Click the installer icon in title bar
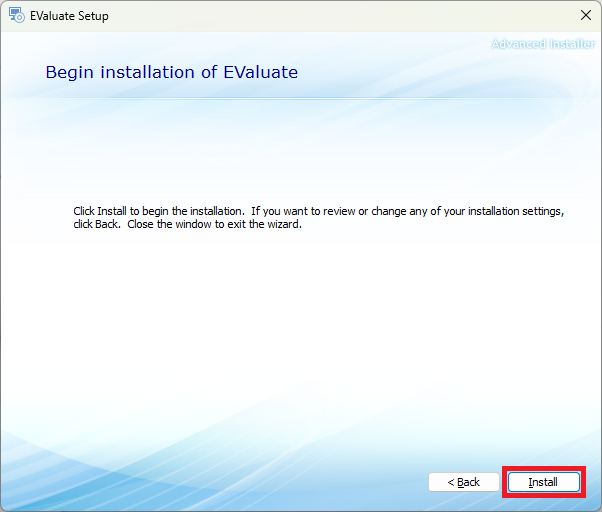The height and width of the screenshot is (512, 602). click(17, 16)
